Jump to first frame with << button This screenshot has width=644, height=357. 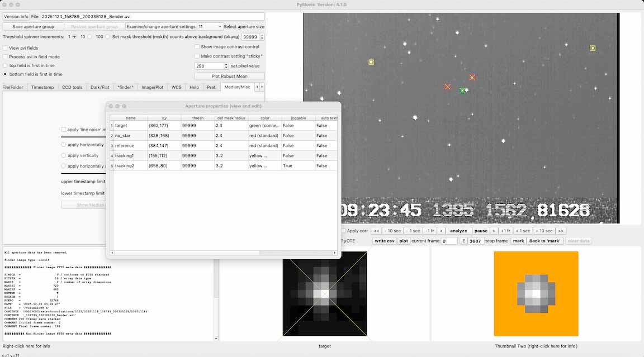pos(376,231)
